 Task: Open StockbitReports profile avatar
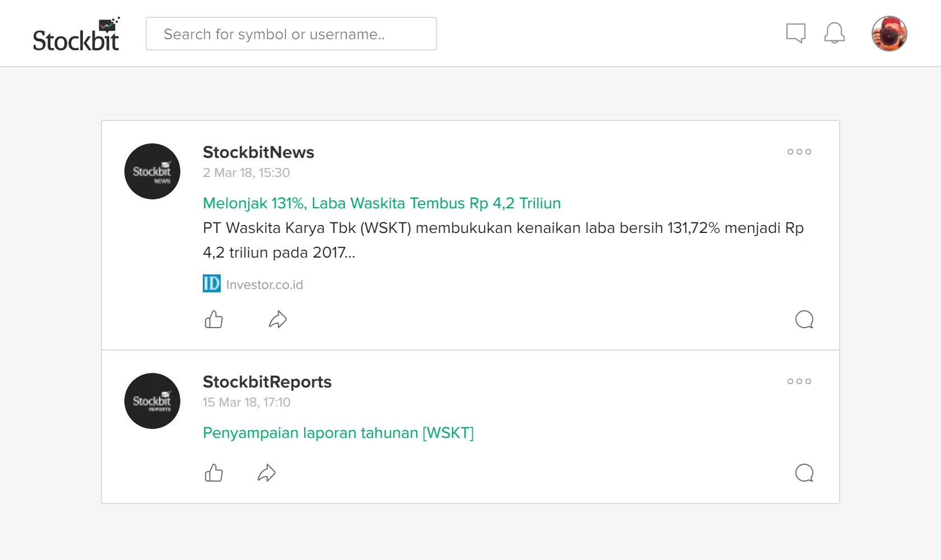(x=152, y=401)
